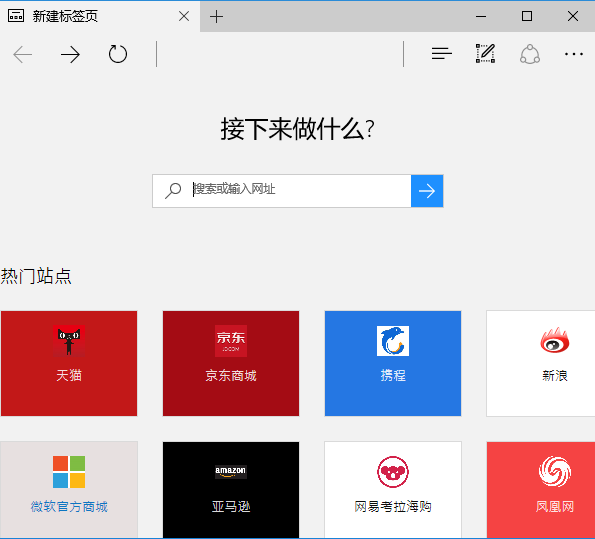Image resolution: width=595 pixels, height=539 pixels.
Task: Click the amazon logo icon
Action: (x=231, y=472)
